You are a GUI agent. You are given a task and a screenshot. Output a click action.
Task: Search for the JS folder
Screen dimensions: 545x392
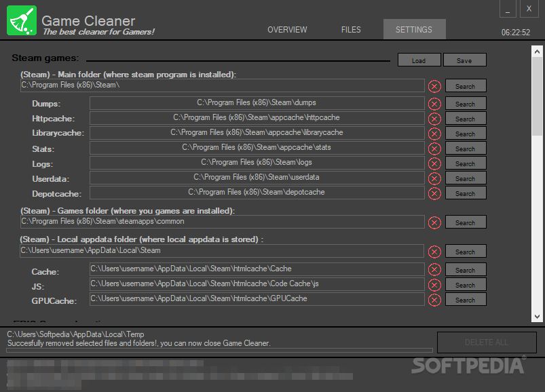coord(466,284)
